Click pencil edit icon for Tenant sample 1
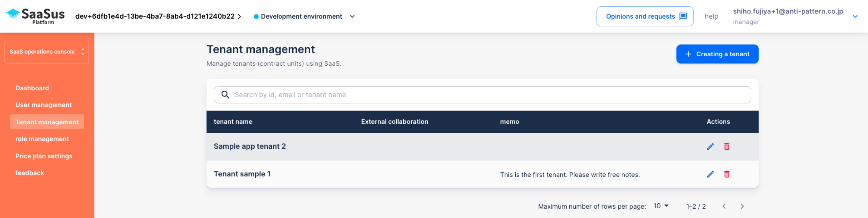 (710, 174)
